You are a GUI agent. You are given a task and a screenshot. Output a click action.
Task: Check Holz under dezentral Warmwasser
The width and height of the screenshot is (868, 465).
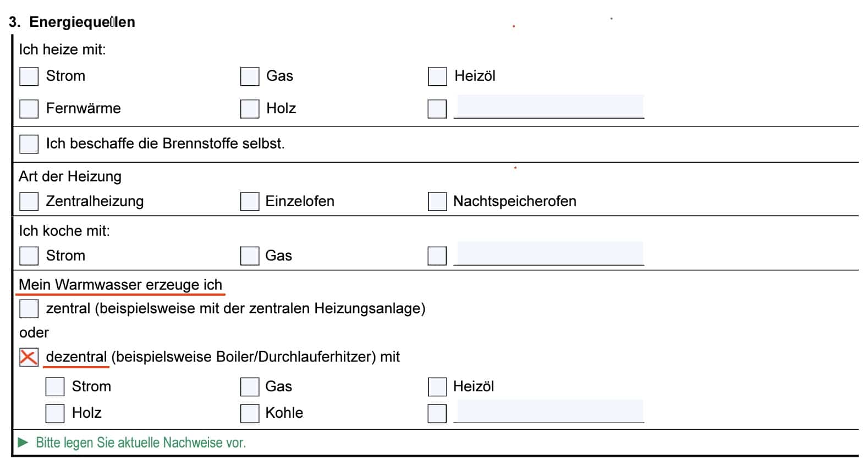(55, 413)
